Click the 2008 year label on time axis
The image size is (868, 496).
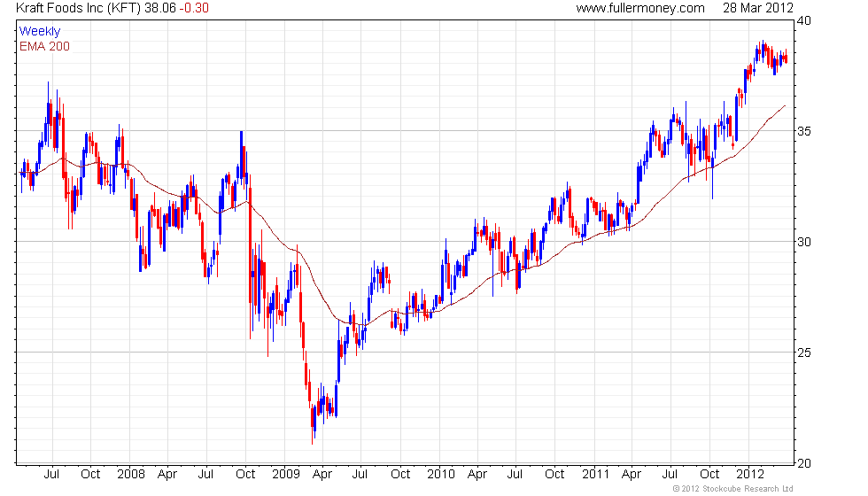tap(131, 474)
